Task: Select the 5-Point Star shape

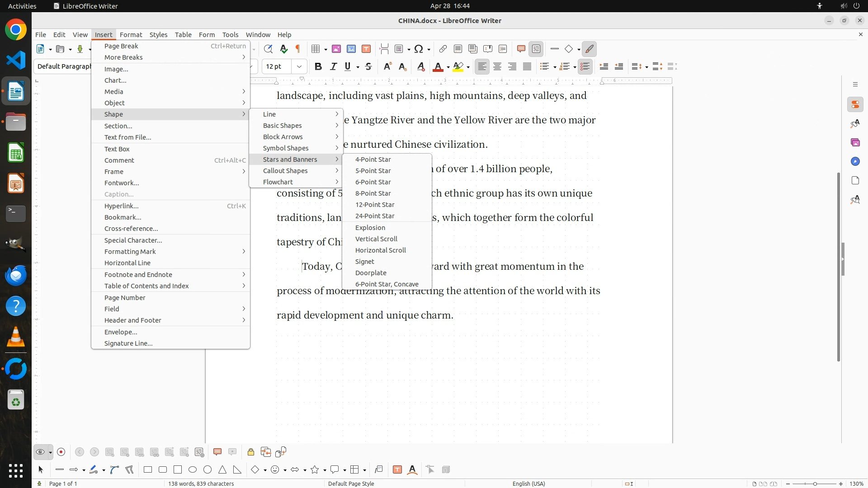Action: click(x=373, y=171)
